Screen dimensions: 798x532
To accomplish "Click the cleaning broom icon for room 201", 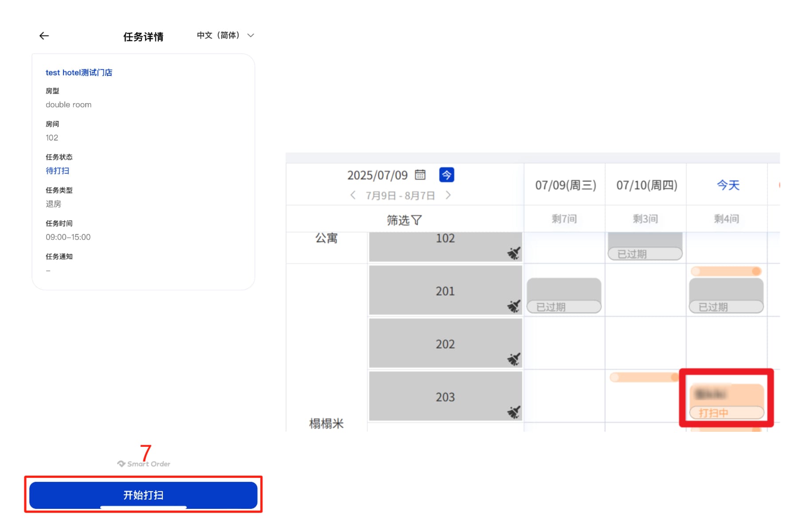I will (x=513, y=306).
